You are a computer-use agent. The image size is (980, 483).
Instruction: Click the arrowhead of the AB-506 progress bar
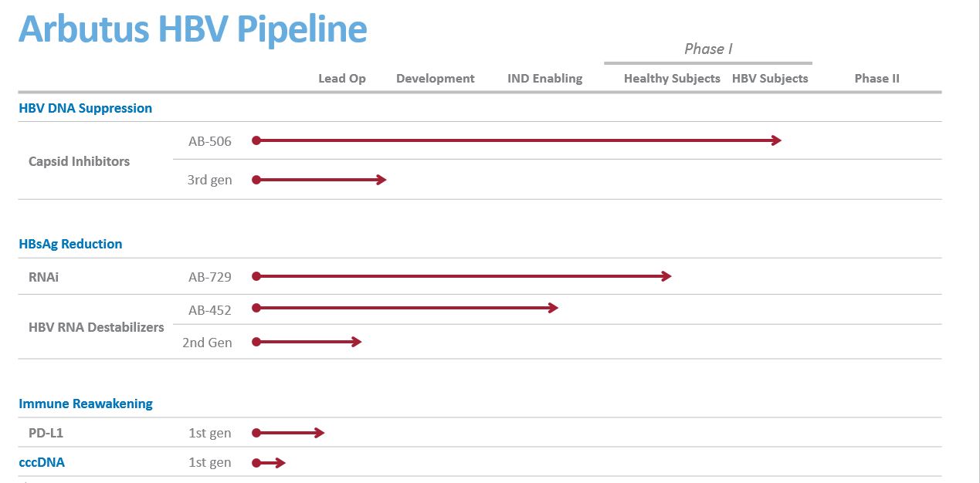point(777,140)
